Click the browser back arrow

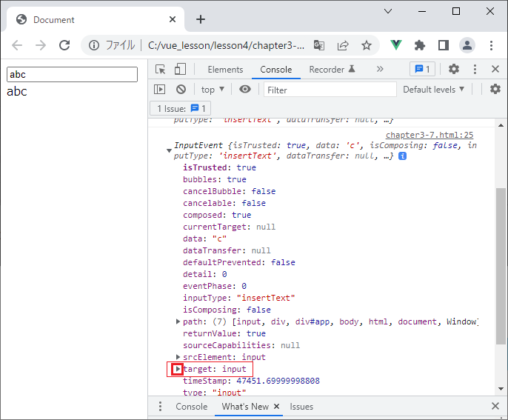(x=17, y=45)
